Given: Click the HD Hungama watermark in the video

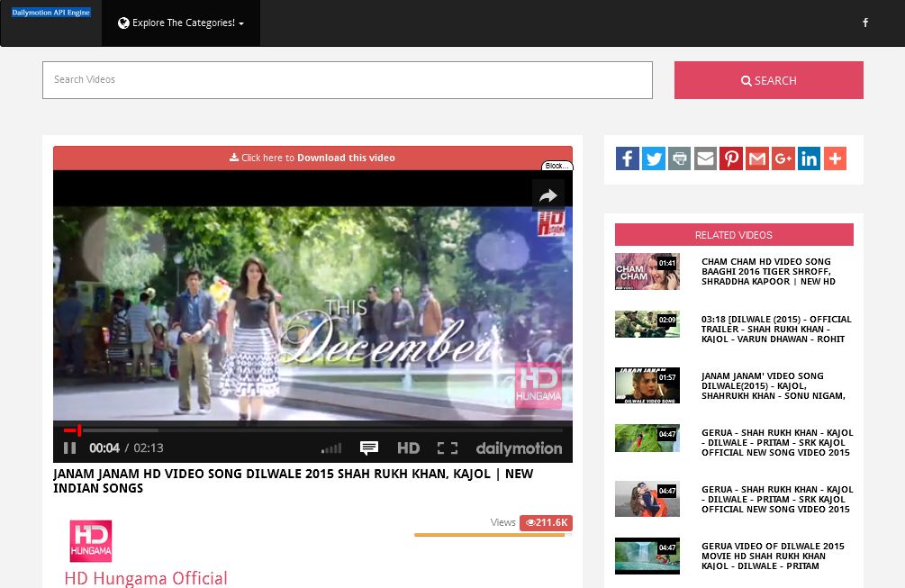Looking at the screenshot, I should [x=538, y=384].
